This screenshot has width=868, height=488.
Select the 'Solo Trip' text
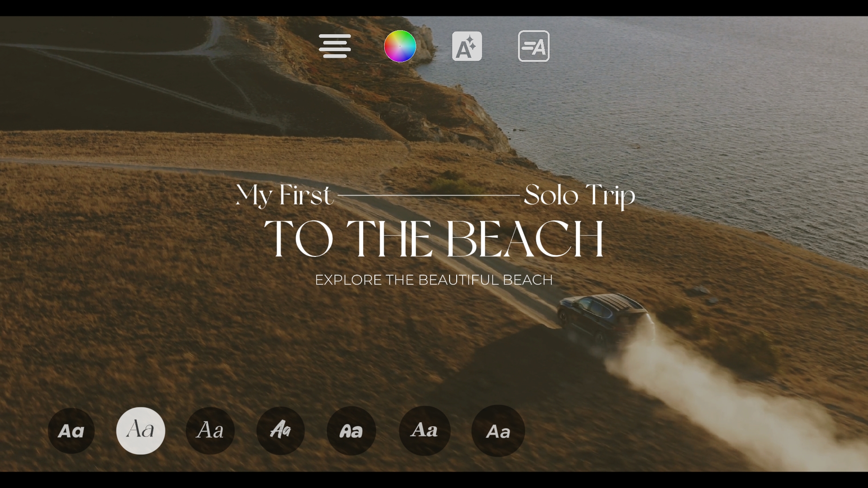(579, 196)
